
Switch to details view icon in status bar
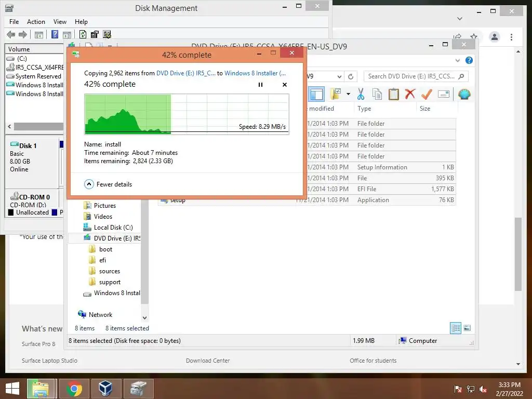click(x=455, y=328)
